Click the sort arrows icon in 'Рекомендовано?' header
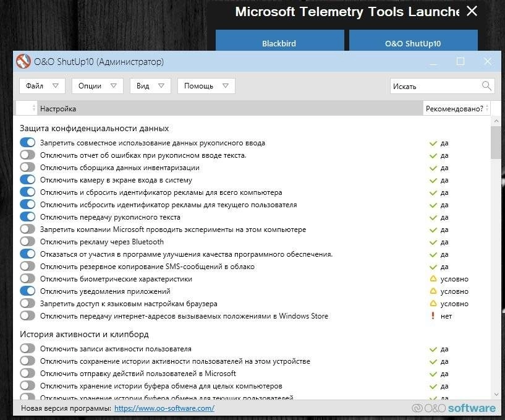The height and width of the screenshot is (420, 505). (487, 108)
